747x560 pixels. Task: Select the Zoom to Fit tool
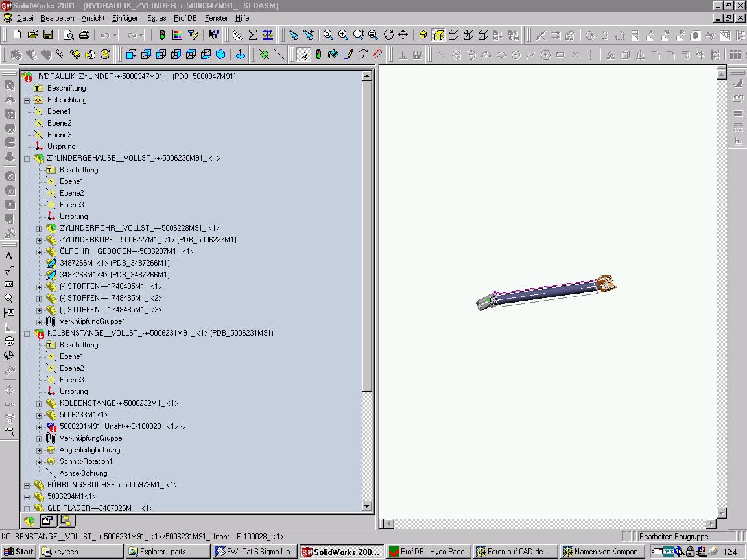pos(329,35)
